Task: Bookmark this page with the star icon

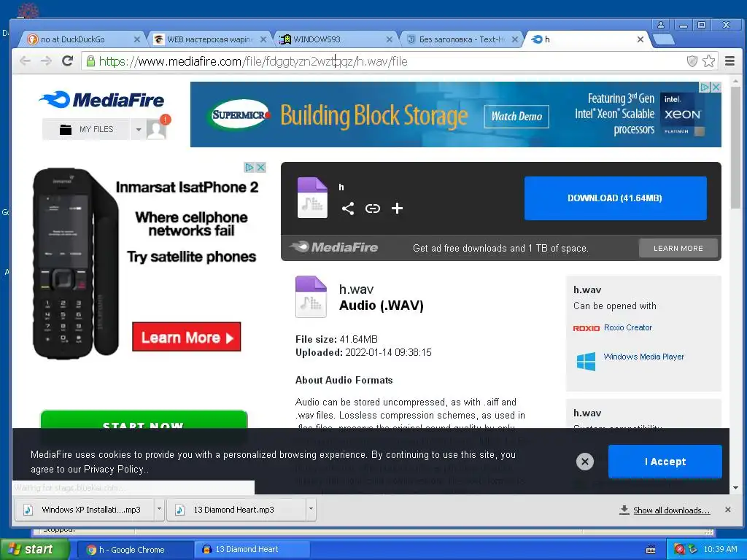Action: tap(708, 61)
